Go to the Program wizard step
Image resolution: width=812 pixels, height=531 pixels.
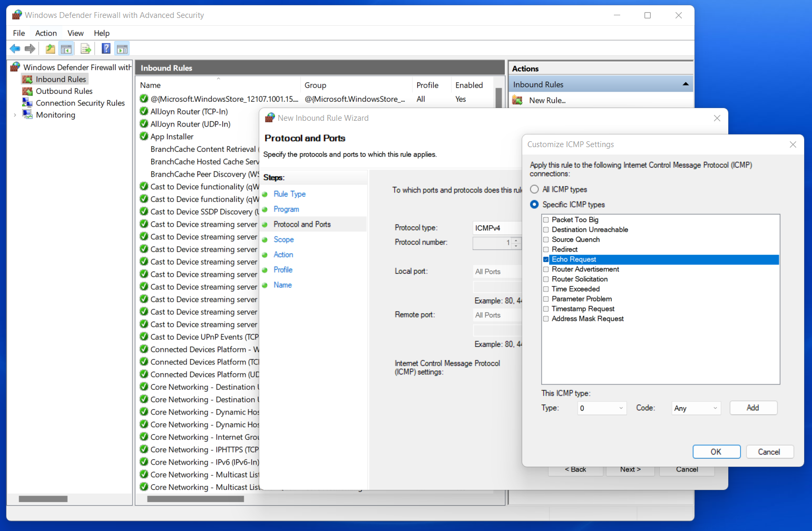[x=286, y=209]
